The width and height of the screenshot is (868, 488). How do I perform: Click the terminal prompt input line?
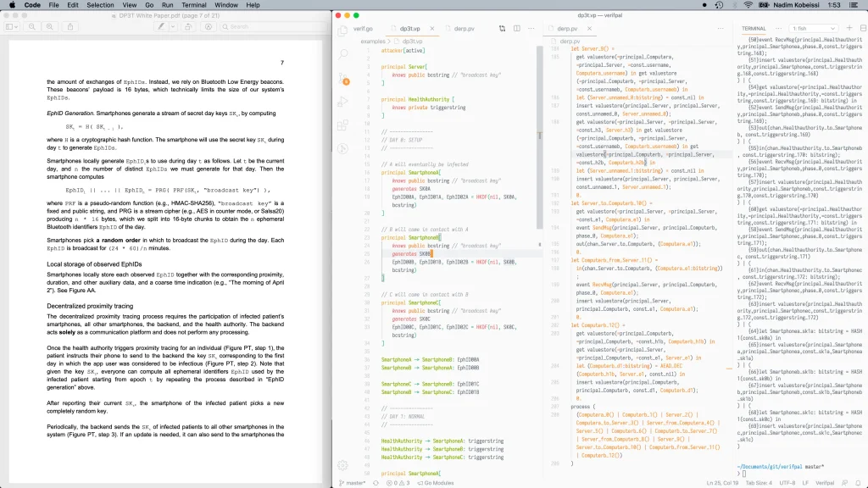[x=800, y=474]
